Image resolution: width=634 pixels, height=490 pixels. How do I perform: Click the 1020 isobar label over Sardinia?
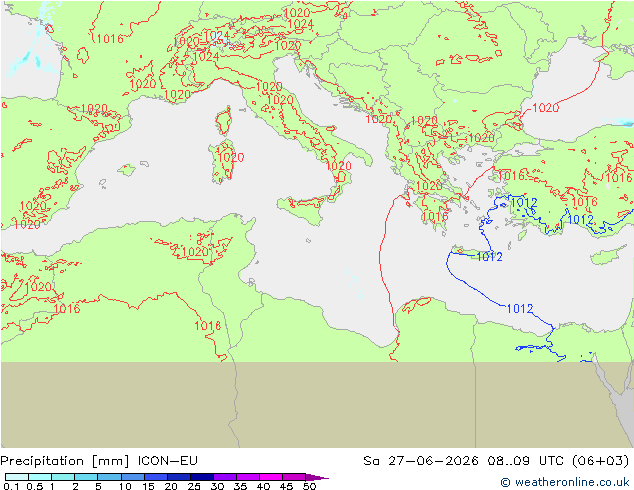(230, 157)
